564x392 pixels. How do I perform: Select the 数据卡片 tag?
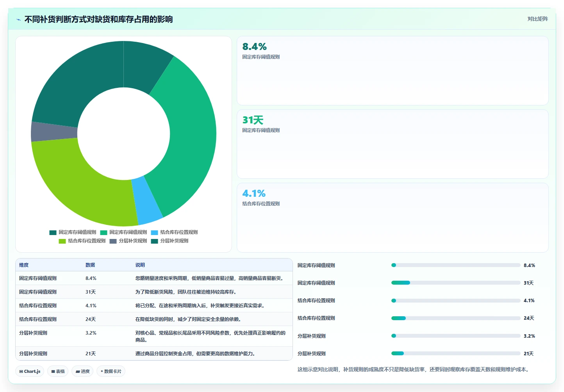point(111,371)
